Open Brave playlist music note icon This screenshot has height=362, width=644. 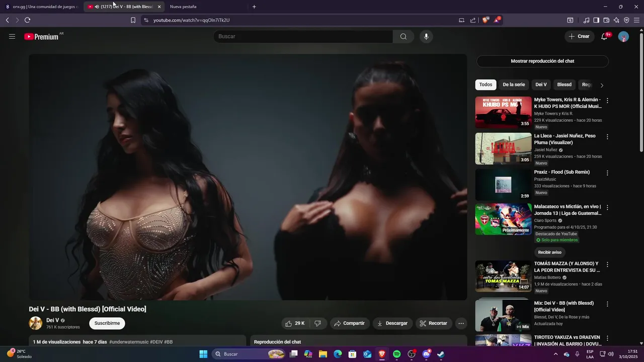pos(586,20)
